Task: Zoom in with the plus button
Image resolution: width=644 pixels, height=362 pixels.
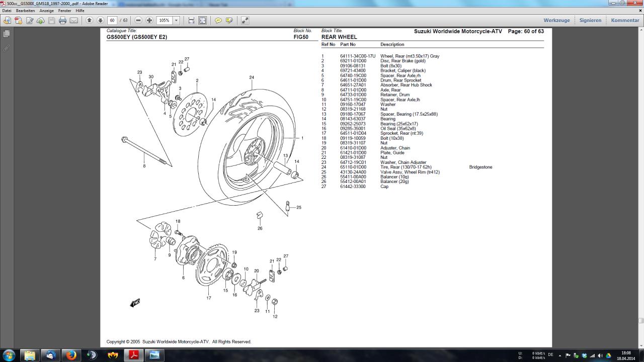Action: tap(149, 21)
